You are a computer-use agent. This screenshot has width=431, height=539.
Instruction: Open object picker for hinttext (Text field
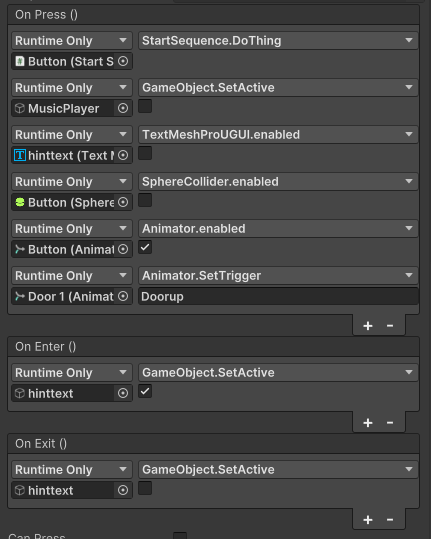[123, 155]
